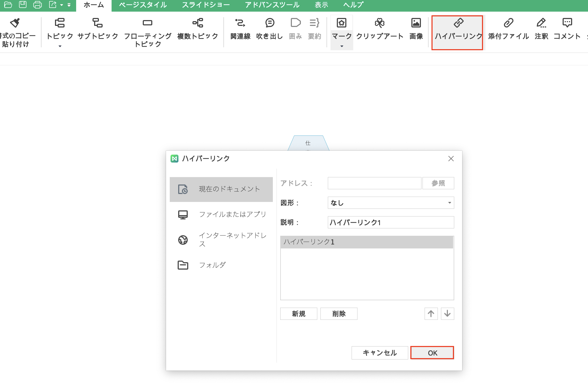
Task: Click the 参照 browse button
Action: (438, 183)
